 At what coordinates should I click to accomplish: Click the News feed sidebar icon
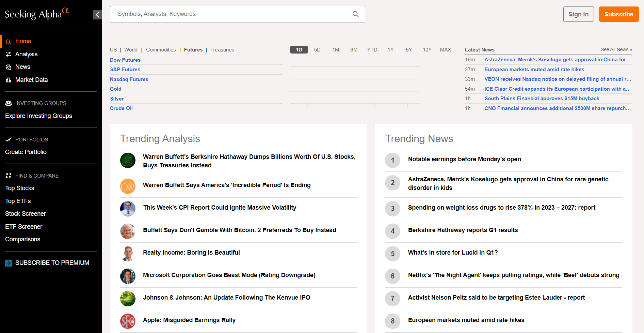coord(9,67)
